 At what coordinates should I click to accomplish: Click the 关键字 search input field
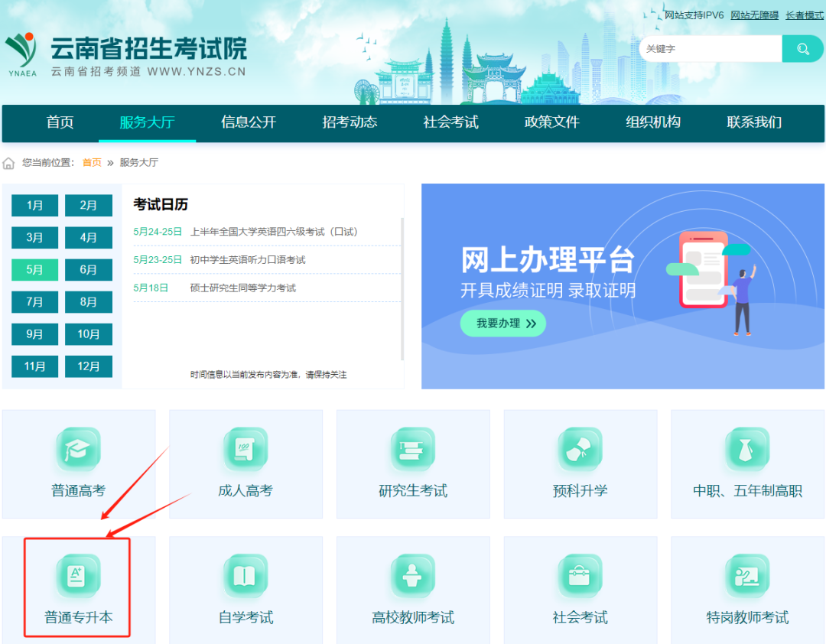[711, 49]
